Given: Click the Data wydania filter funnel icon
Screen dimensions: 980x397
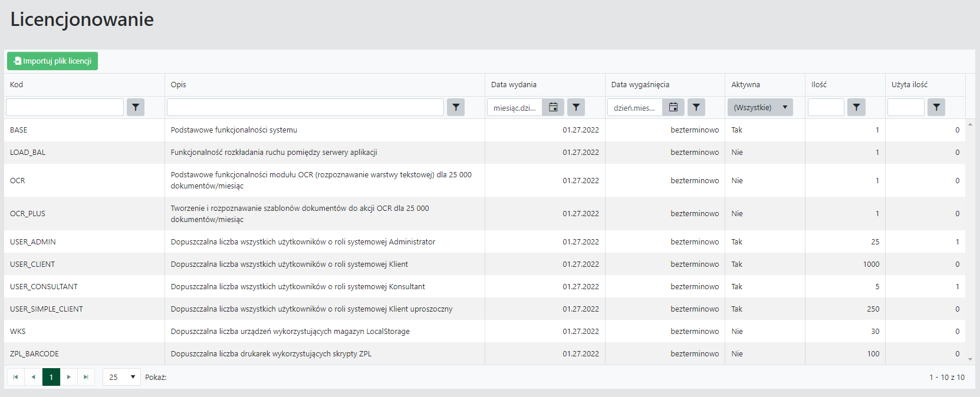Looking at the screenshot, I should tap(576, 107).
